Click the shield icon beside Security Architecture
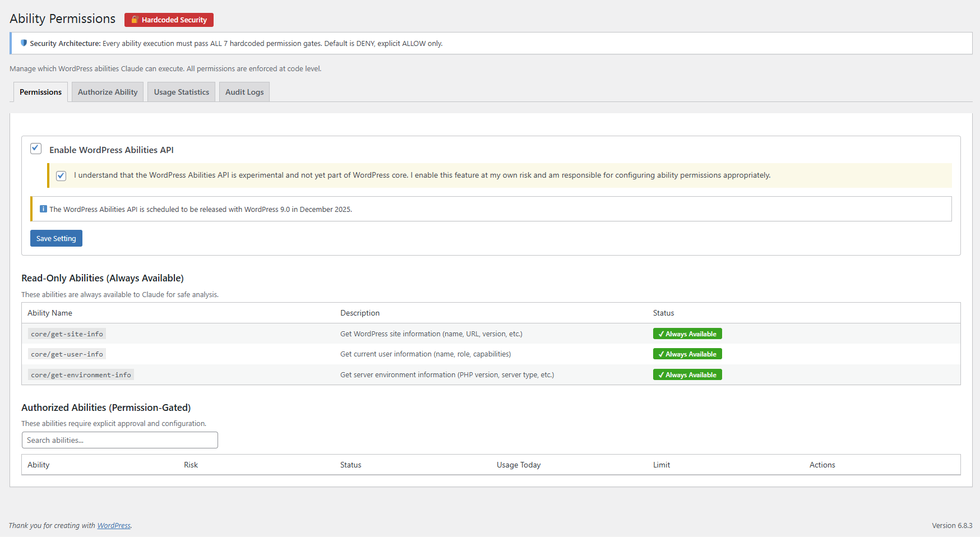 tap(24, 43)
